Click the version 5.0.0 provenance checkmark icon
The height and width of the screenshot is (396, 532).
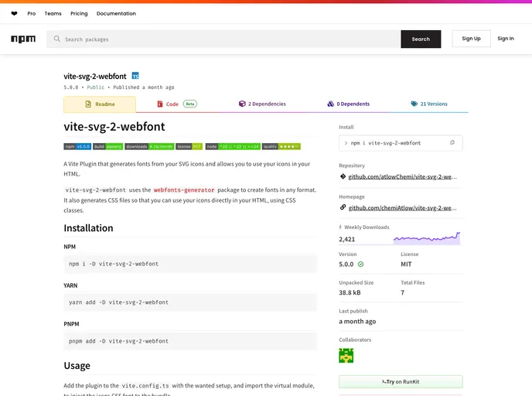360,265
